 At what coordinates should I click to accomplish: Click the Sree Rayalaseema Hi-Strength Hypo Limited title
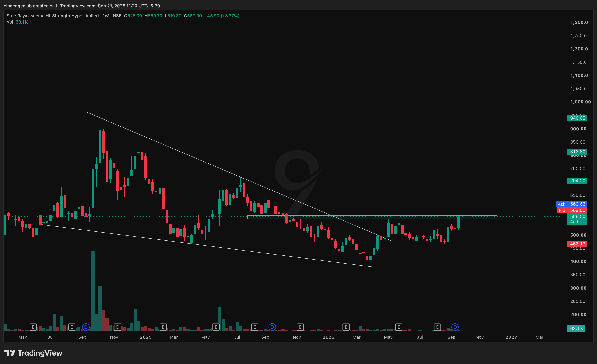point(53,16)
